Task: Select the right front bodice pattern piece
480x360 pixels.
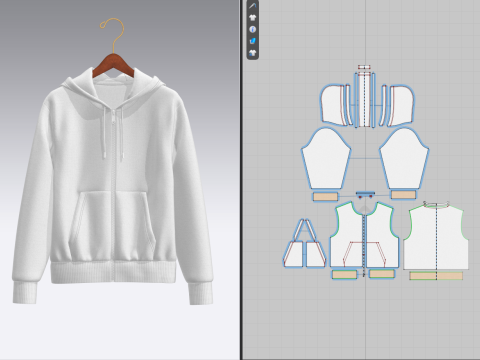Action: click(383, 235)
